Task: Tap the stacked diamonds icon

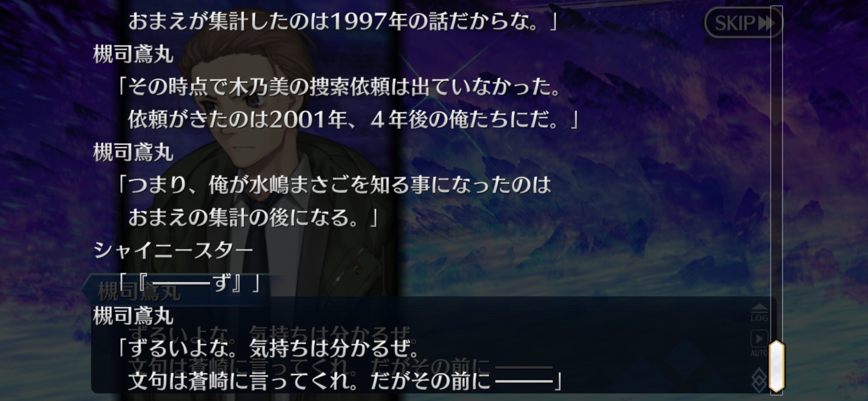Action: click(x=759, y=380)
